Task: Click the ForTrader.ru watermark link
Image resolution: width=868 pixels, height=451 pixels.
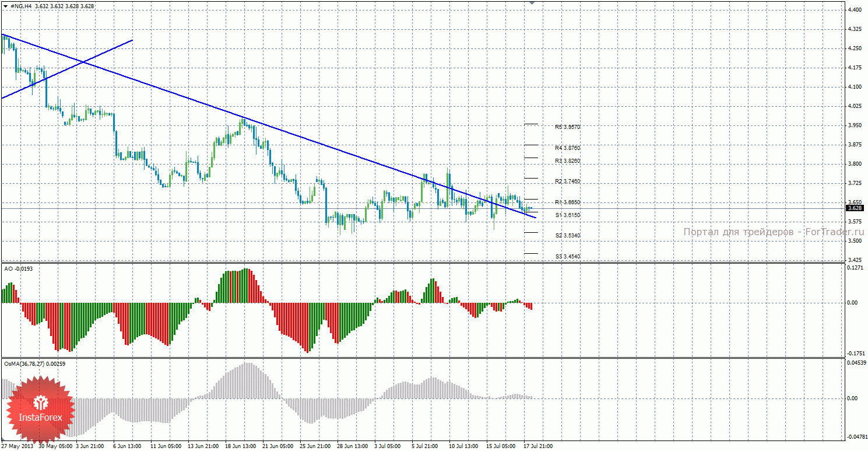Action: point(773,232)
